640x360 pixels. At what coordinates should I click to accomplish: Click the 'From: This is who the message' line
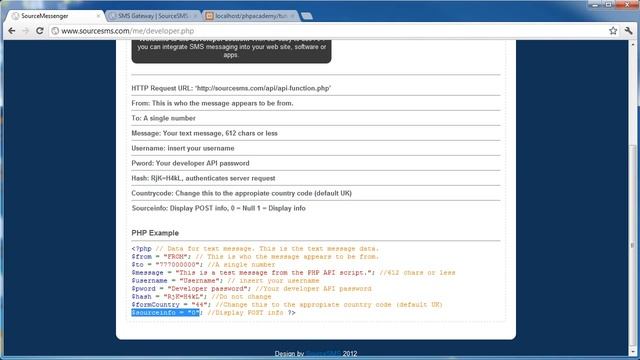[212, 103]
